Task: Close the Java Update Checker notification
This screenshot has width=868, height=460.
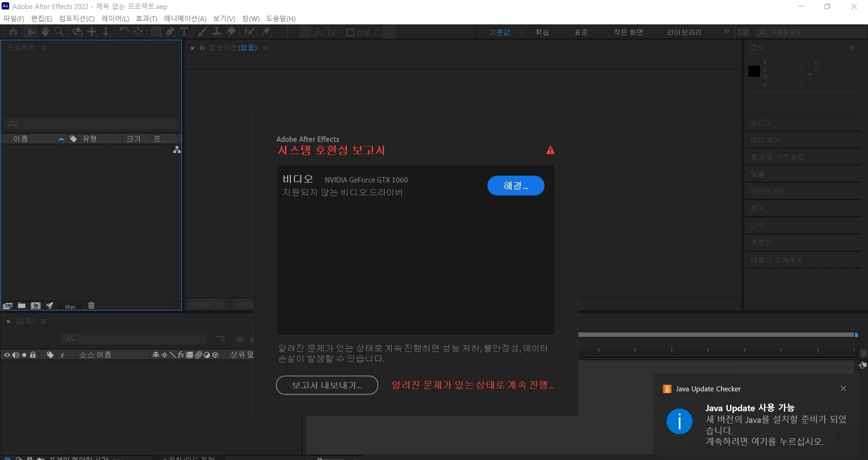Action: 843,389
